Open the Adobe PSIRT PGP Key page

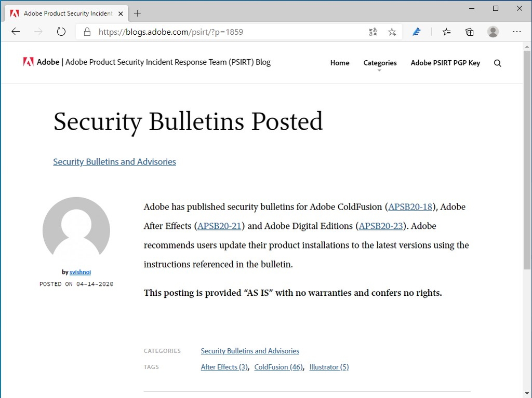point(445,63)
